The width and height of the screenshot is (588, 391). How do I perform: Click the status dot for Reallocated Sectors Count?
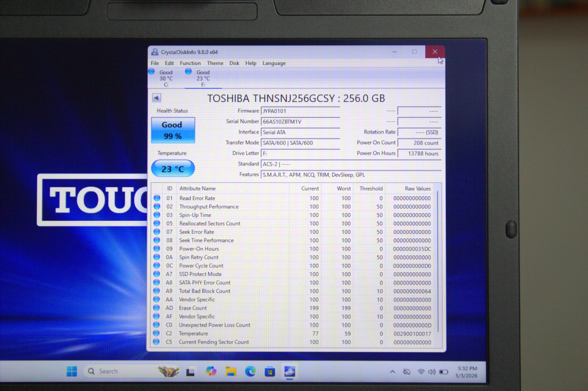click(x=157, y=223)
